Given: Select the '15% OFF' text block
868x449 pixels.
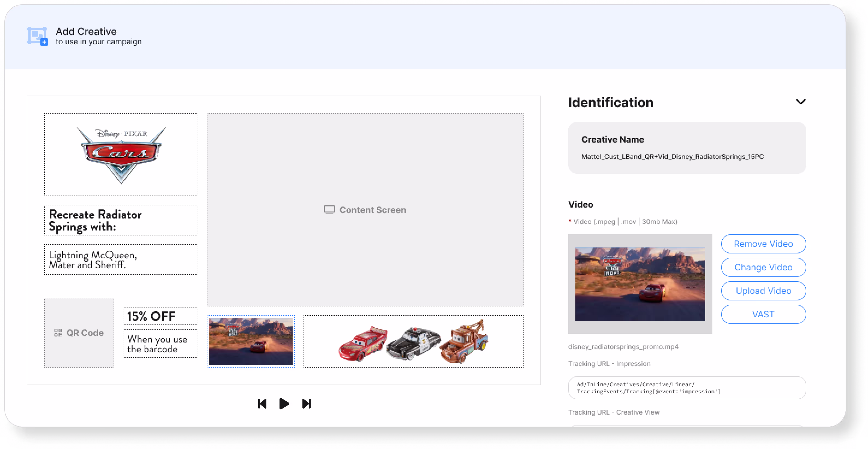Looking at the screenshot, I should [x=160, y=316].
